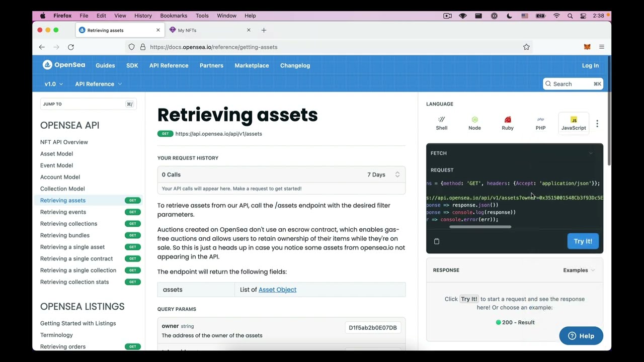644x362 pixels.
Task: Close the Retrieving assets tab
Action: [x=158, y=30]
